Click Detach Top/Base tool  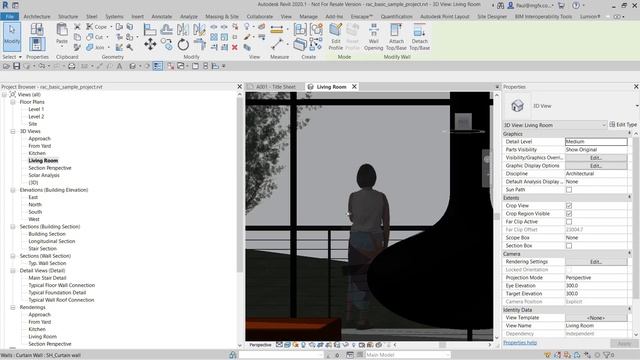tap(419, 36)
